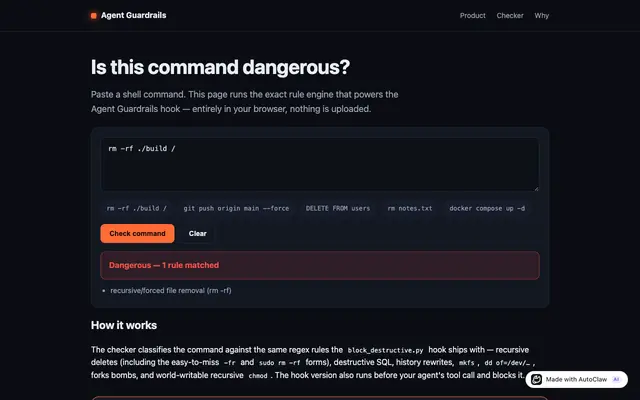Image resolution: width=640 pixels, height=400 pixels.
Task: Open the Why nav item
Action: click(x=542, y=16)
